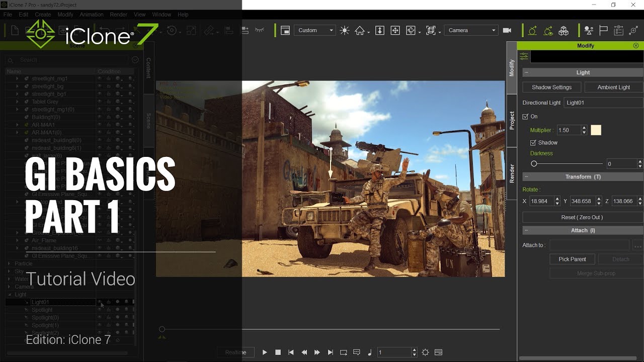The height and width of the screenshot is (362, 644).
Task: Click the home camera view icon
Action: tap(359, 30)
